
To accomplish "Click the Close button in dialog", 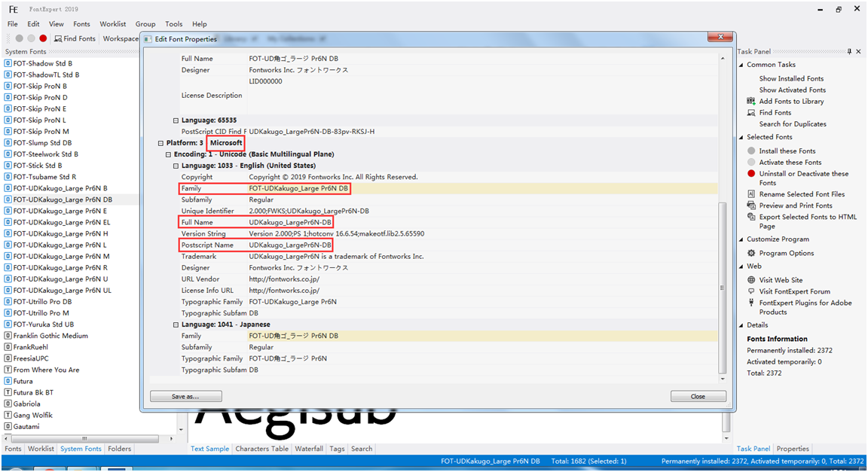I will (x=698, y=396).
